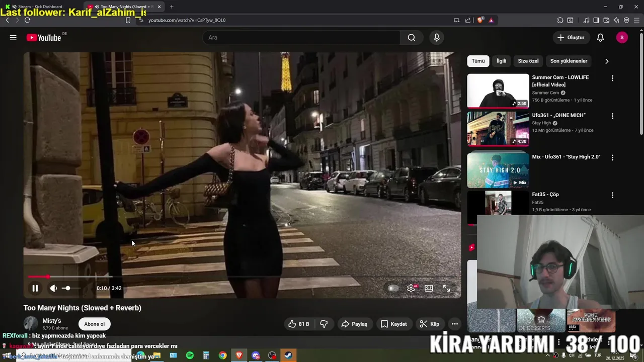Select the Tümü filter chip
The width and height of the screenshot is (644, 362).
pyautogui.click(x=478, y=61)
